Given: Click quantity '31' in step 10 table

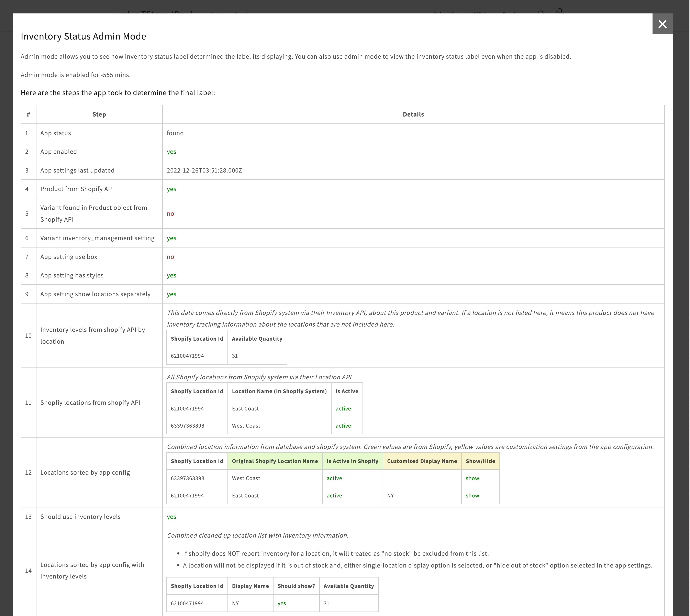Looking at the screenshot, I should [234, 356].
